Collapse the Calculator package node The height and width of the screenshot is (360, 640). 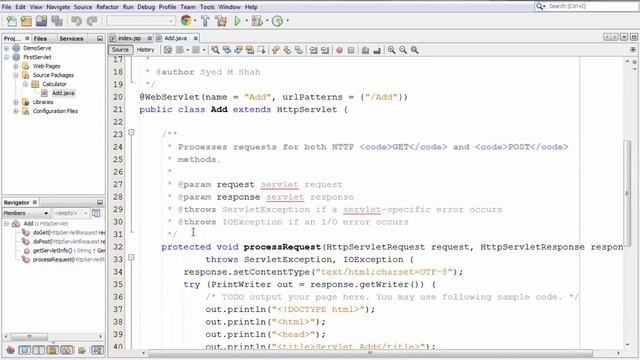25,84
